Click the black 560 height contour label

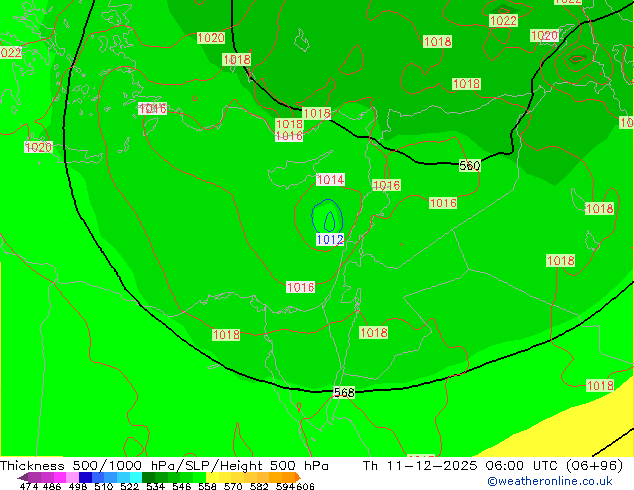pos(469,165)
